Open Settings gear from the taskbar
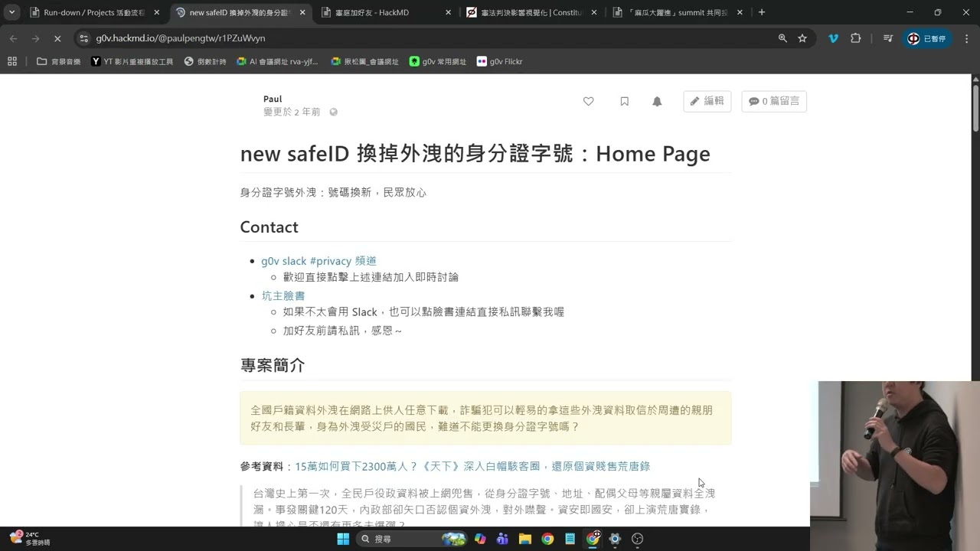Viewport: 980px width, 551px height. pos(614,539)
